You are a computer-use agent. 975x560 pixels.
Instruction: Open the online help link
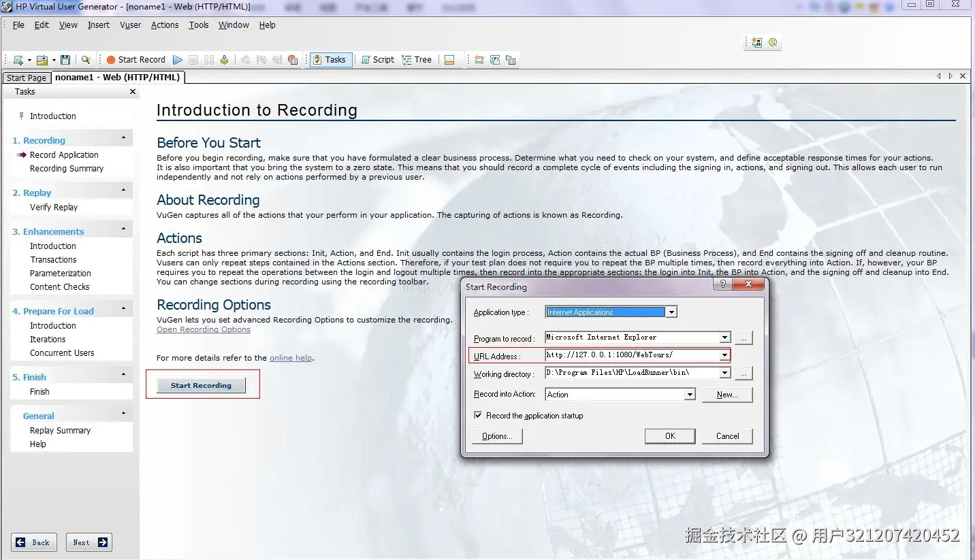tap(291, 358)
